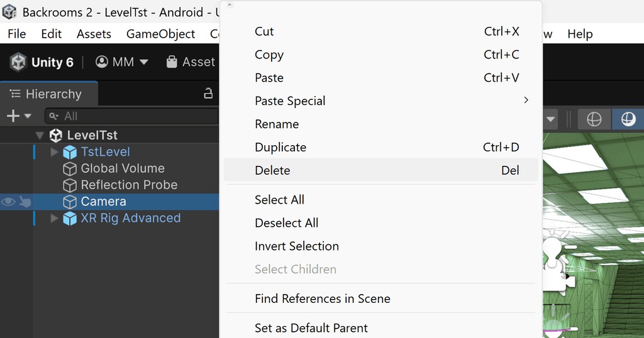Select the Camera row text
644x338 pixels.
[x=104, y=202]
